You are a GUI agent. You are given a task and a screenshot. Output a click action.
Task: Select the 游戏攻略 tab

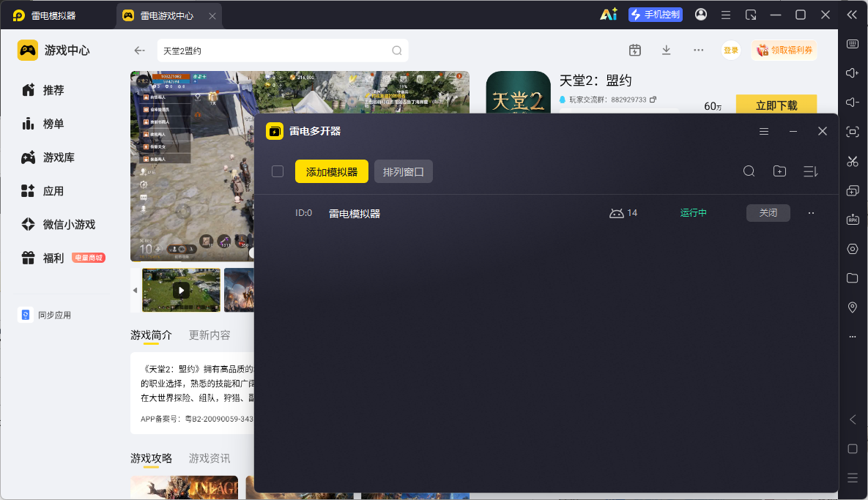(151, 458)
